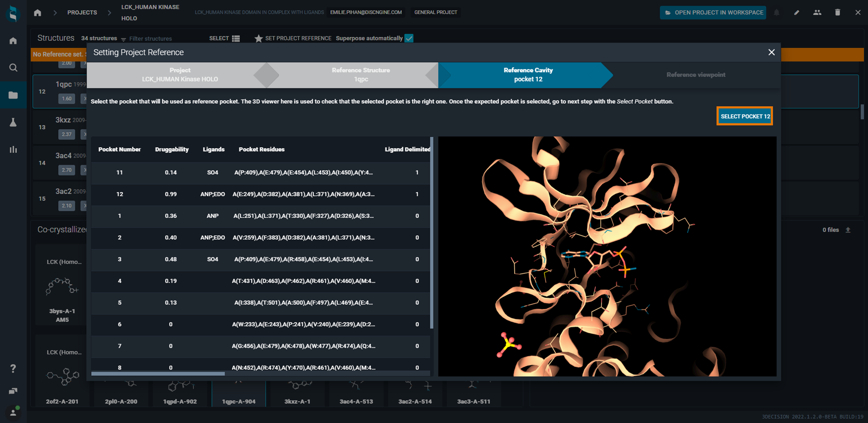Viewport: 868px width, 423px height.
Task: Click the 3decision logo in the sidebar
Action: pyautogui.click(x=13, y=13)
